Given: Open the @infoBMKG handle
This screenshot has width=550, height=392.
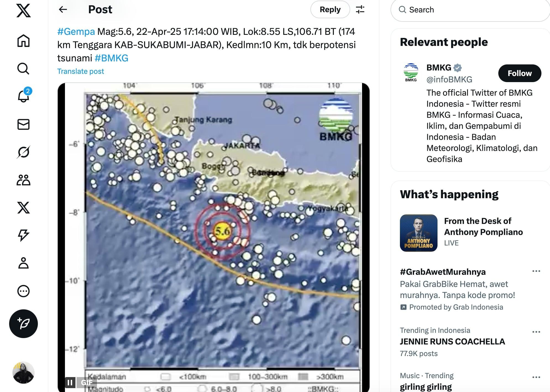Looking at the screenshot, I should pyautogui.click(x=449, y=80).
